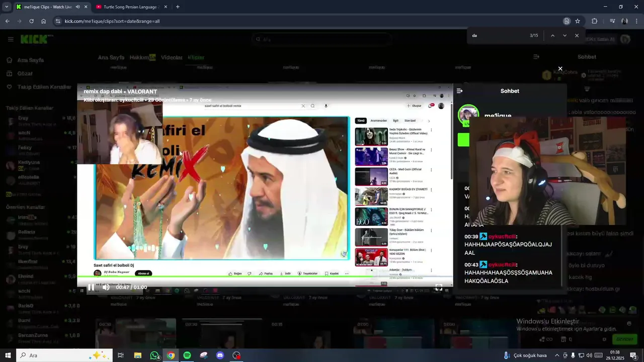Enter fullscreen mode for the clip
The width and height of the screenshot is (644, 362).
point(439,287)
